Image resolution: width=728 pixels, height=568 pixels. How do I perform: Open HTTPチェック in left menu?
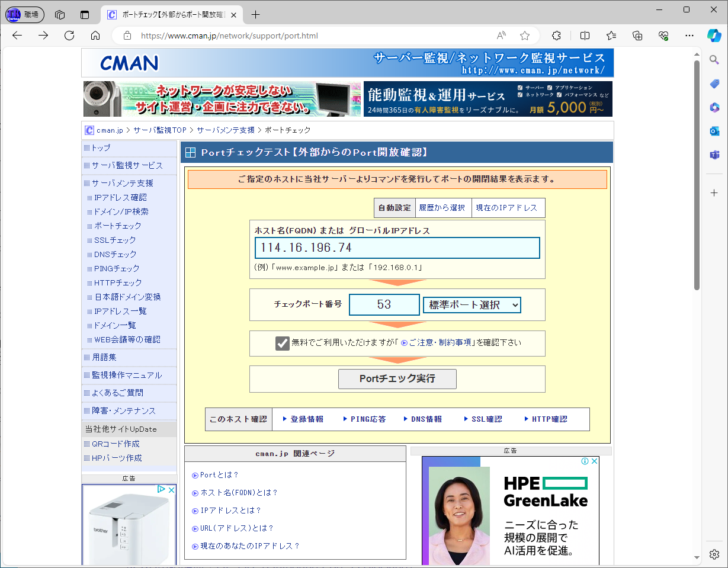(x=118, y=283)
